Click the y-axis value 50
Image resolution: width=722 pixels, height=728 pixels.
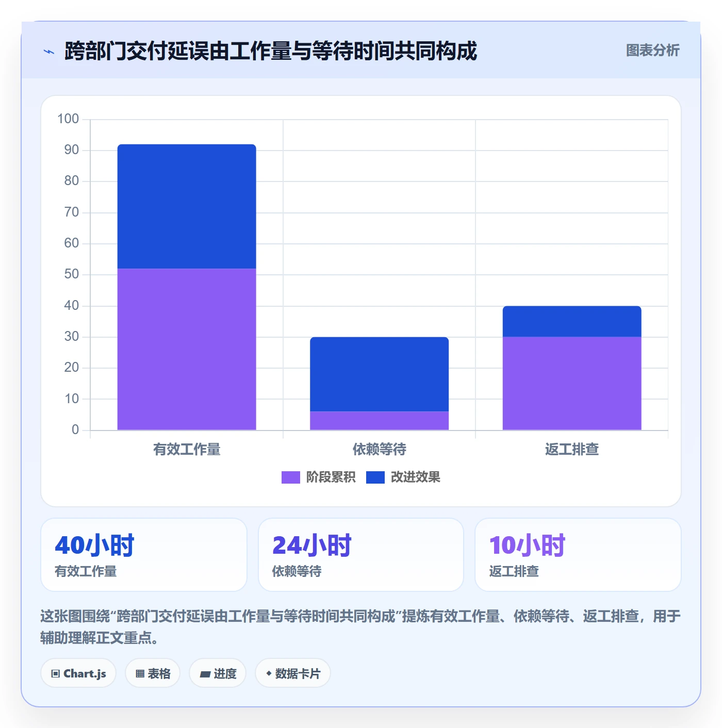[72, 274]
